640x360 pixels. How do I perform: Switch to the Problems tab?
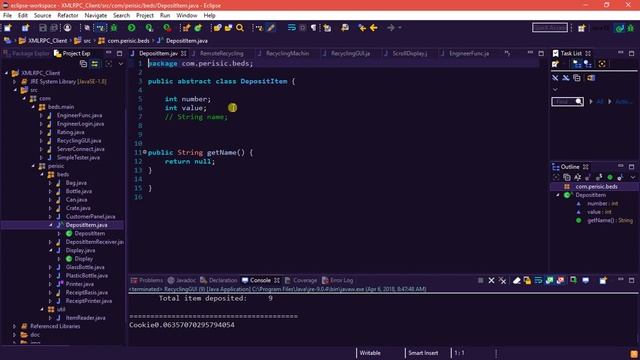[x=147, y=280]
